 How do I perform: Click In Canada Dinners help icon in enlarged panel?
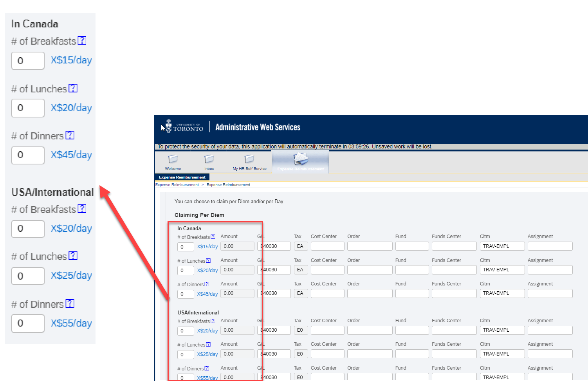pos(70,135)
